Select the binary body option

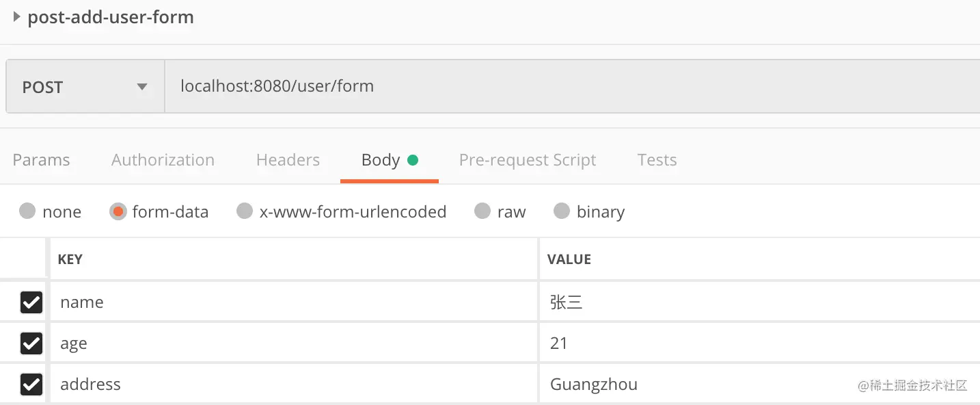[562, 211]
